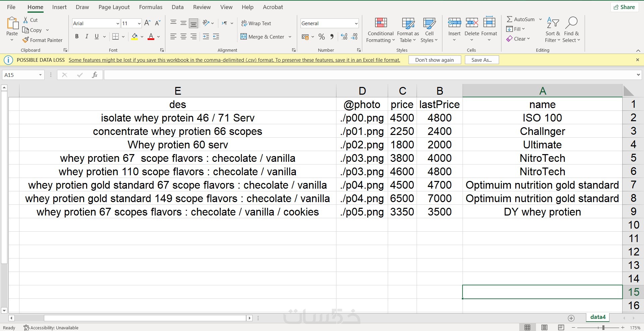Open the number format dropdown
This screenshot has width=644, height=331.
coord(356,23)
